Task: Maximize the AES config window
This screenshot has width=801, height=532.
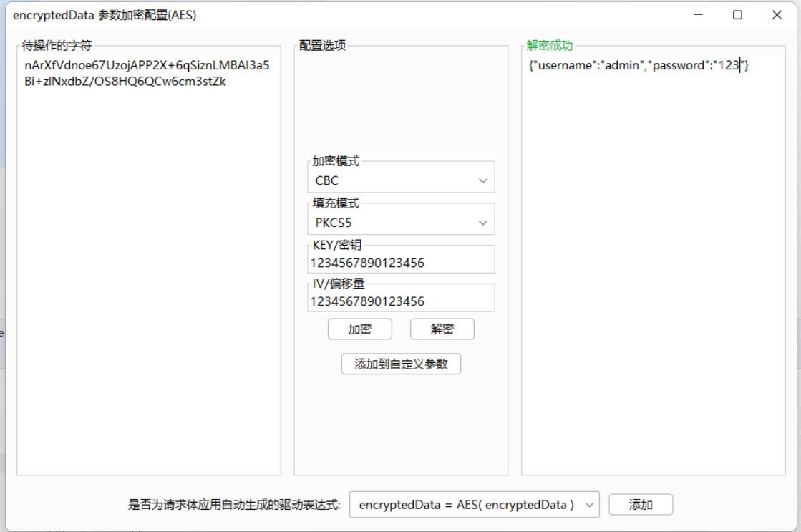Action: click(738, 15)
